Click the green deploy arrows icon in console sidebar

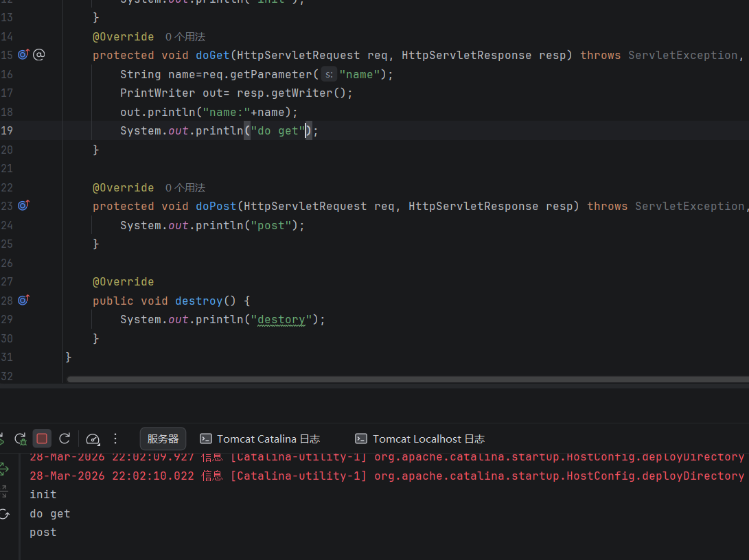[x=4, y=469]
